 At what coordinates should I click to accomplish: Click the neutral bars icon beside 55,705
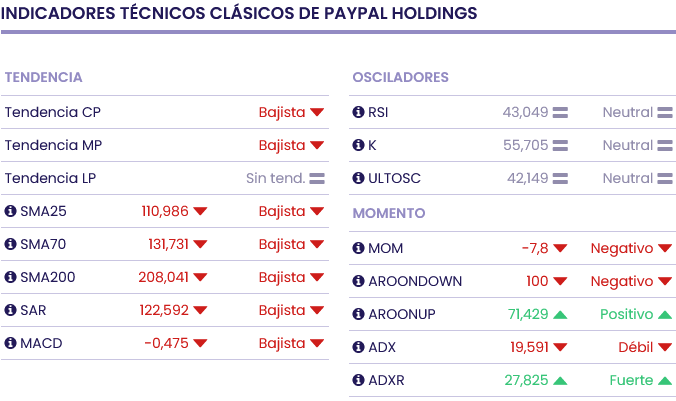click(560, 145)
